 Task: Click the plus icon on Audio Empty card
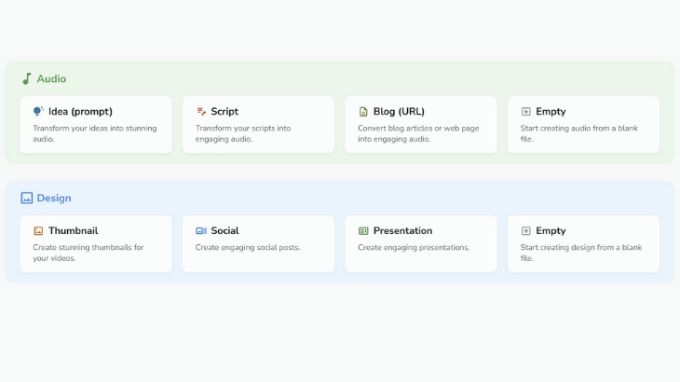pyautogui.click(x=526, y=111)
